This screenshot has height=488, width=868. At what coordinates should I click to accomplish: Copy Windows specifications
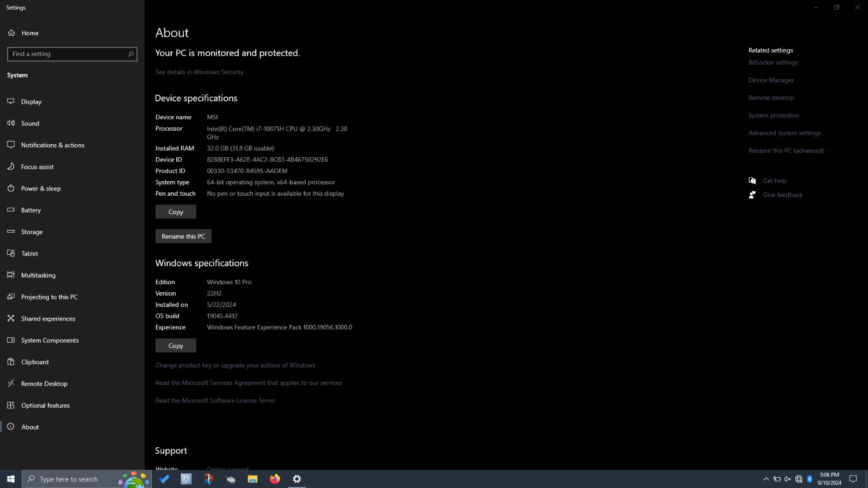tap(176, 345)
